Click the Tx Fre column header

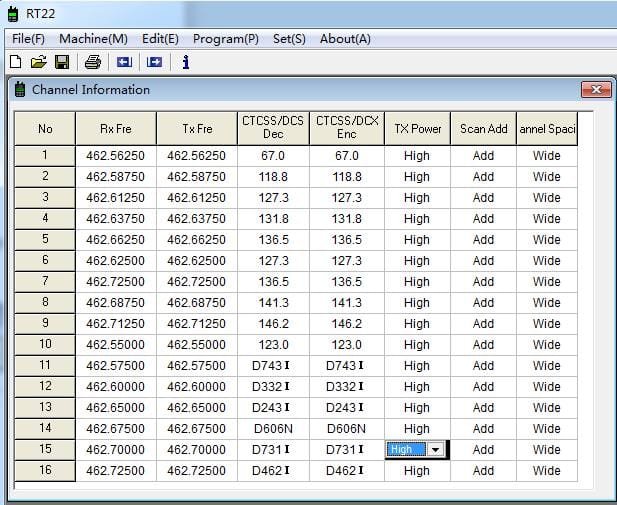click(x=197, y=129)
